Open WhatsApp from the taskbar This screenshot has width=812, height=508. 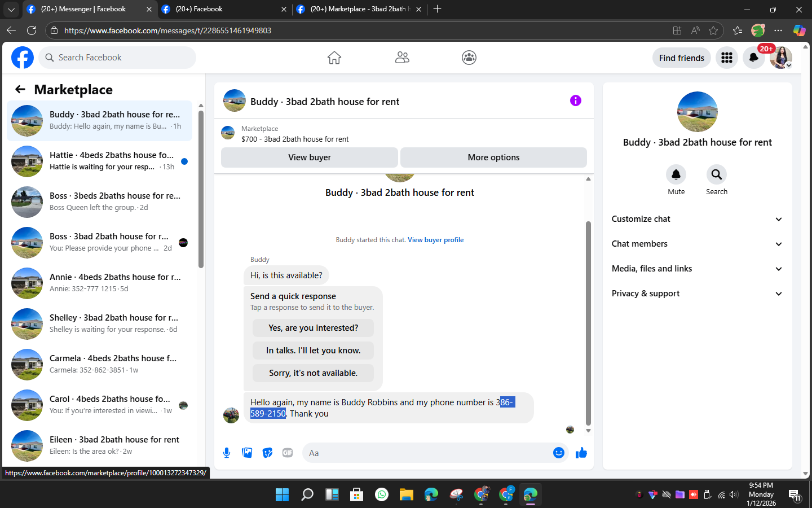382,494
